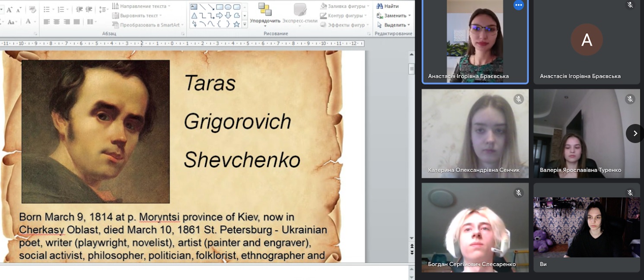644x280 pixels.
Task: Open the Контур фигуры dropdown
Action: [x=366, y=16]
